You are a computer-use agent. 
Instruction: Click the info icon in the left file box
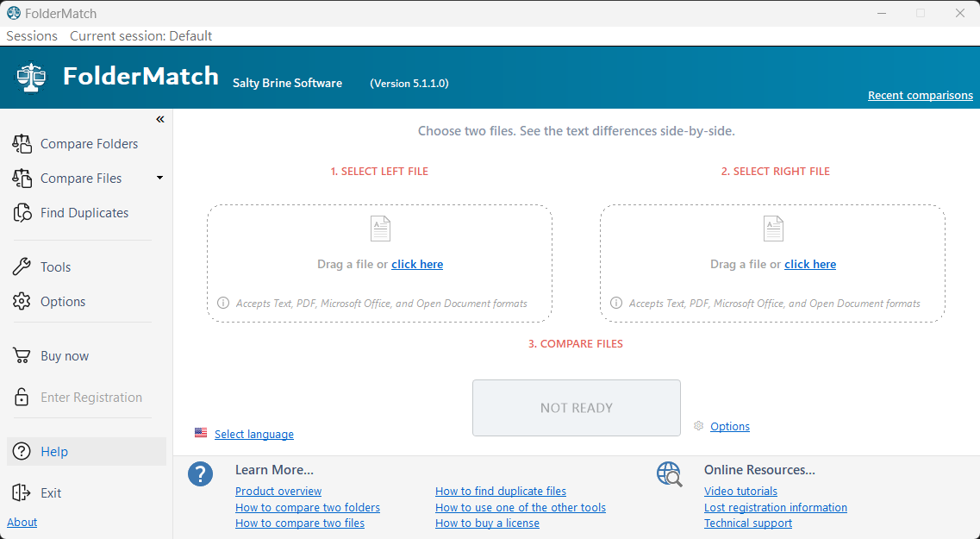coord(223,304)
